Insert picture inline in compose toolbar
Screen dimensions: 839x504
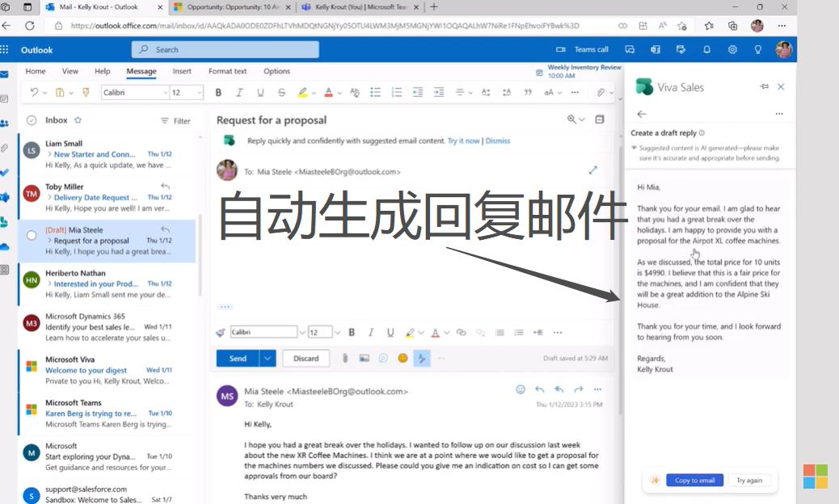tap(365, 358)
